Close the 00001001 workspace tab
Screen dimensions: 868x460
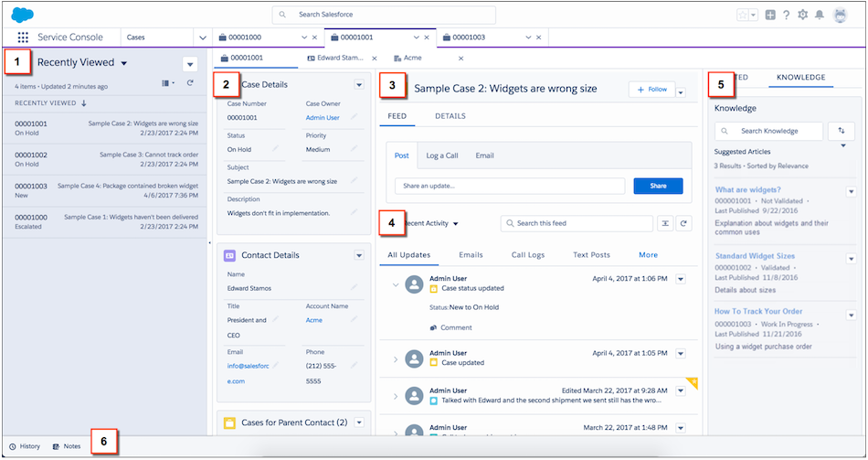[427, 37]
